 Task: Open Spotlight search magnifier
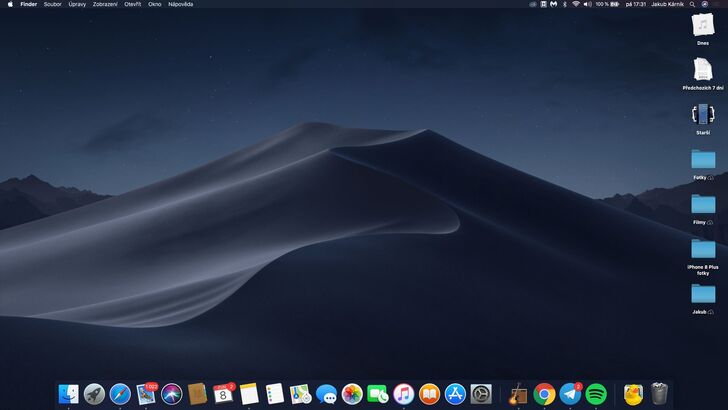pos(692,4)
